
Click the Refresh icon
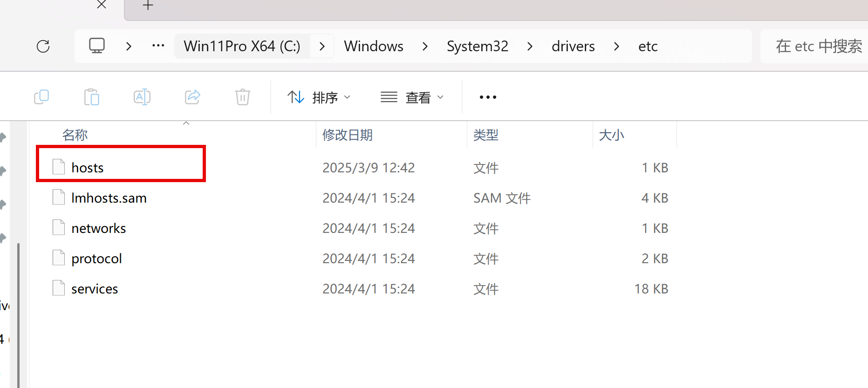[x=43, y=46]
